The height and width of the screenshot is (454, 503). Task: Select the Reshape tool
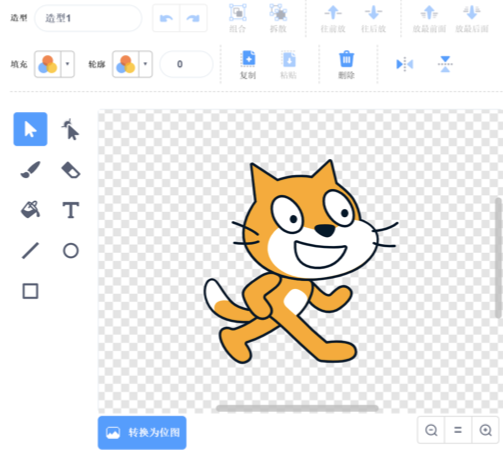(70, 129)
